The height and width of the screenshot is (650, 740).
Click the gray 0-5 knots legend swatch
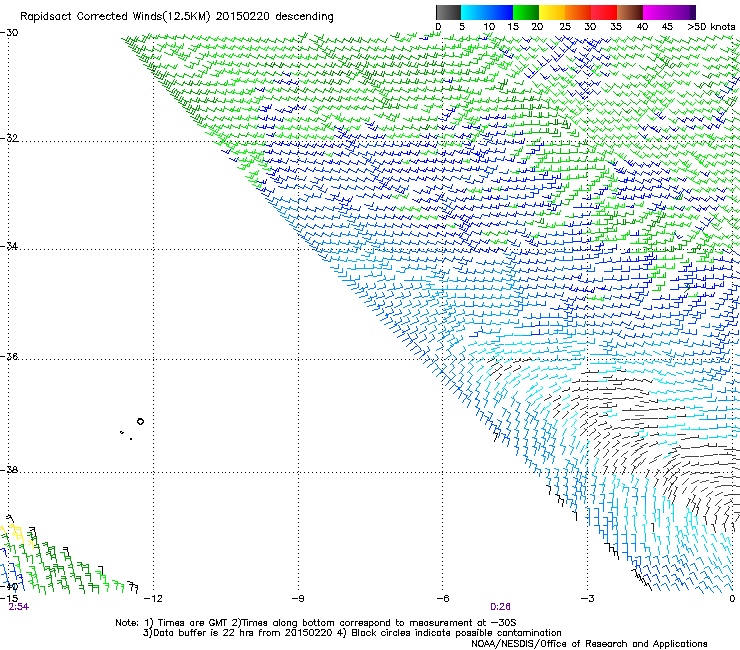click(x=448, y=13)
